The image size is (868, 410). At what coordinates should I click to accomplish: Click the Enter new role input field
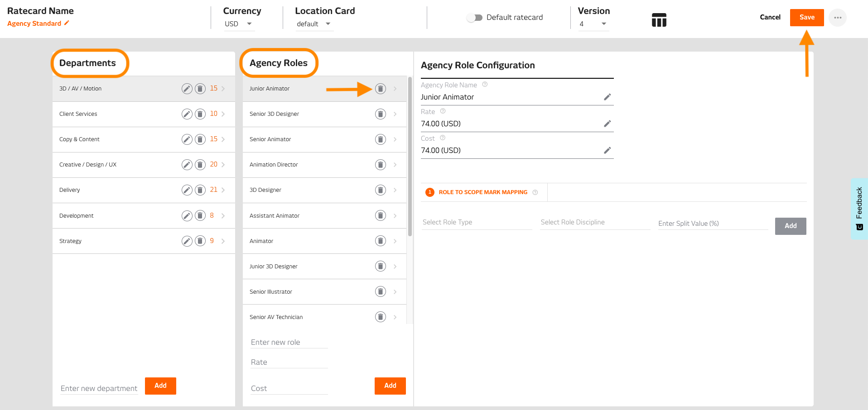click(289, 342)
